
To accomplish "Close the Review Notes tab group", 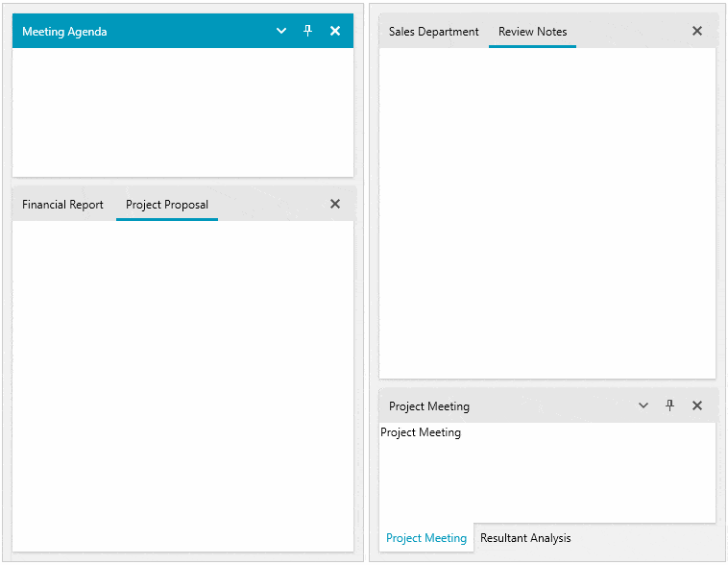I will click(697, 31).
